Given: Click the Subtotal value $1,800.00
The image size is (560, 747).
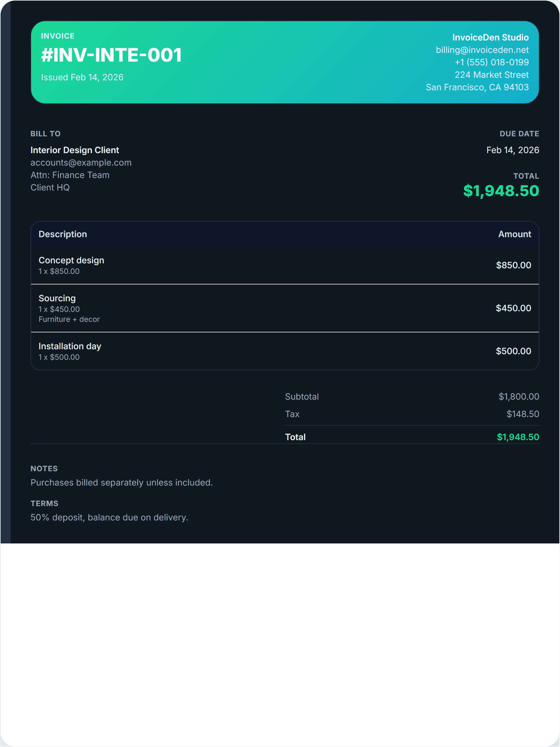Looking at the screenshot, I should coord(519,397).
